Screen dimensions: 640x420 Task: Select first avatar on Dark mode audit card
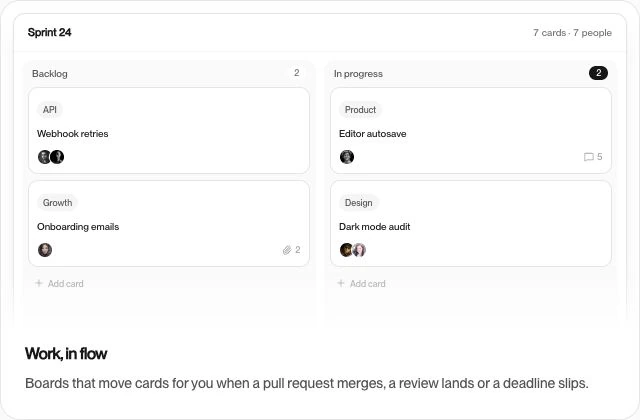[x=346, y=250]
